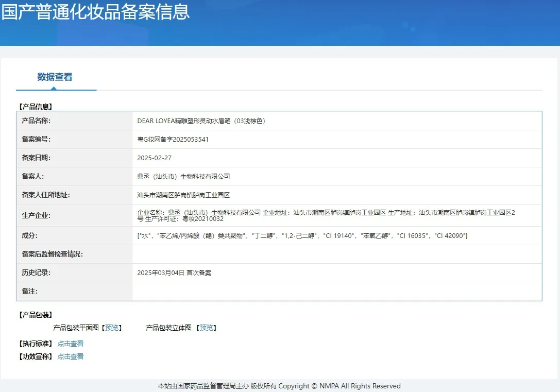Select the 【产品信息】 section heading
560x392 pixels.
[36, 107]
